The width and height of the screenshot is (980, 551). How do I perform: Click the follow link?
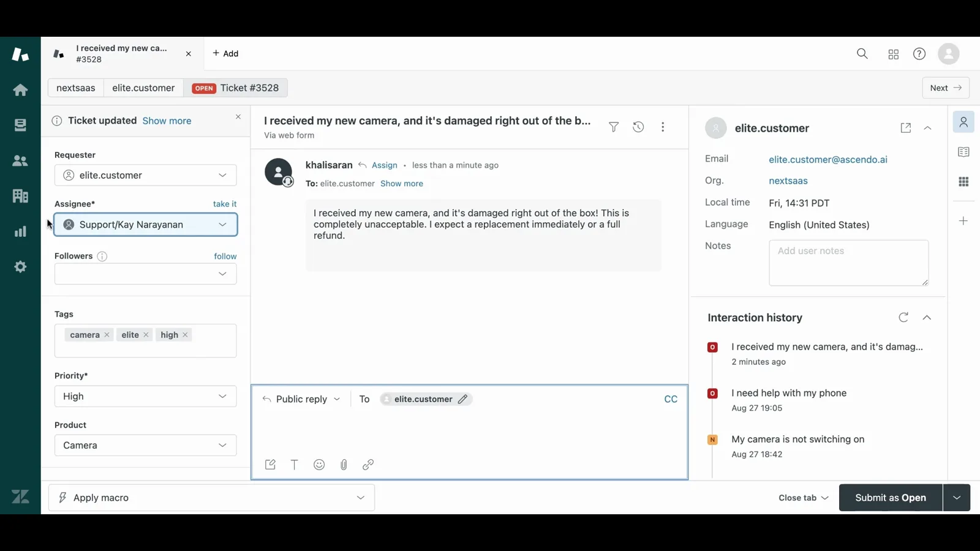pos(225,257)
